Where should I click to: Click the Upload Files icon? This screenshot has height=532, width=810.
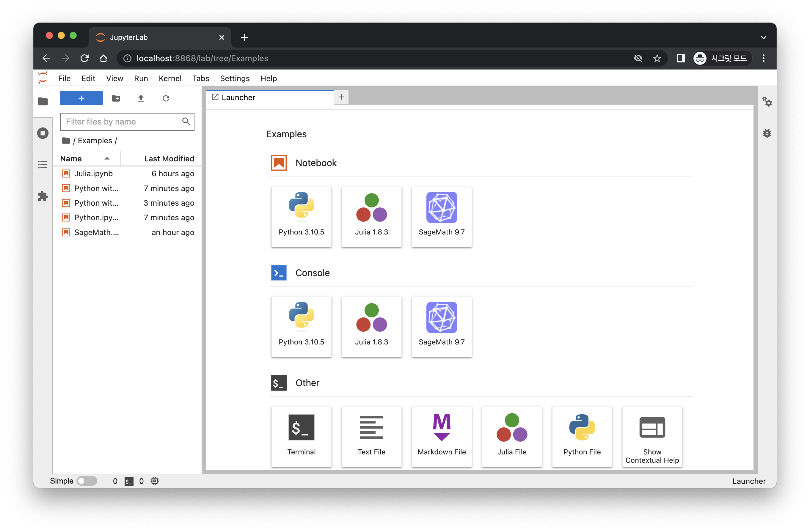pos(141,98)
